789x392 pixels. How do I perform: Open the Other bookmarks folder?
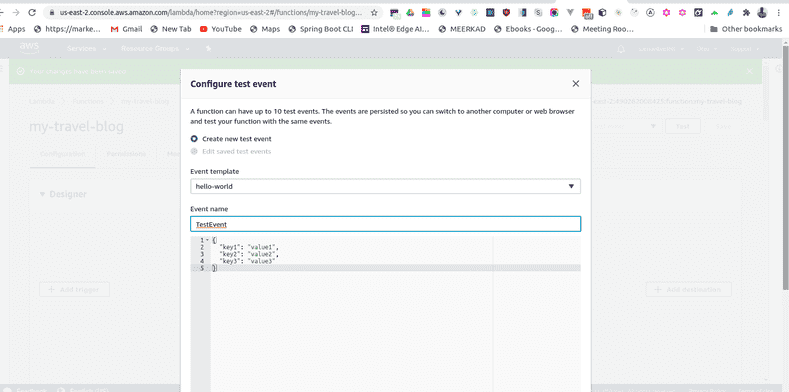coord(746,29)
